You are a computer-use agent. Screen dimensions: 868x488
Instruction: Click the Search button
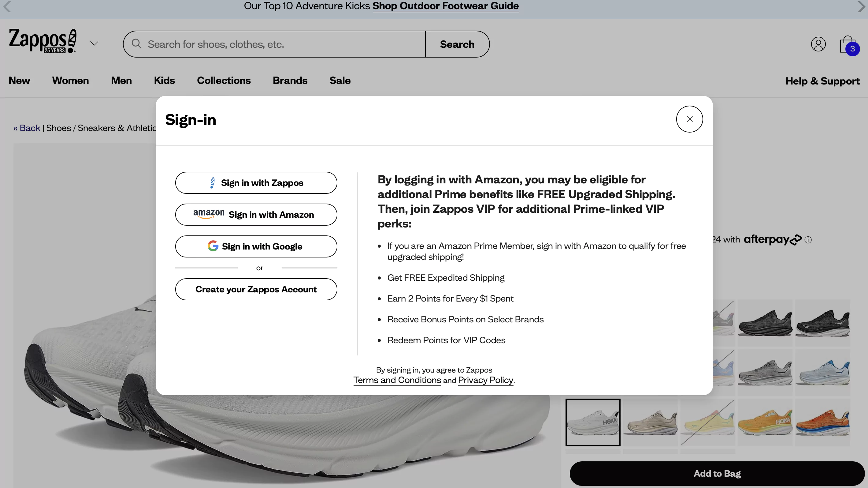(457, 44)
